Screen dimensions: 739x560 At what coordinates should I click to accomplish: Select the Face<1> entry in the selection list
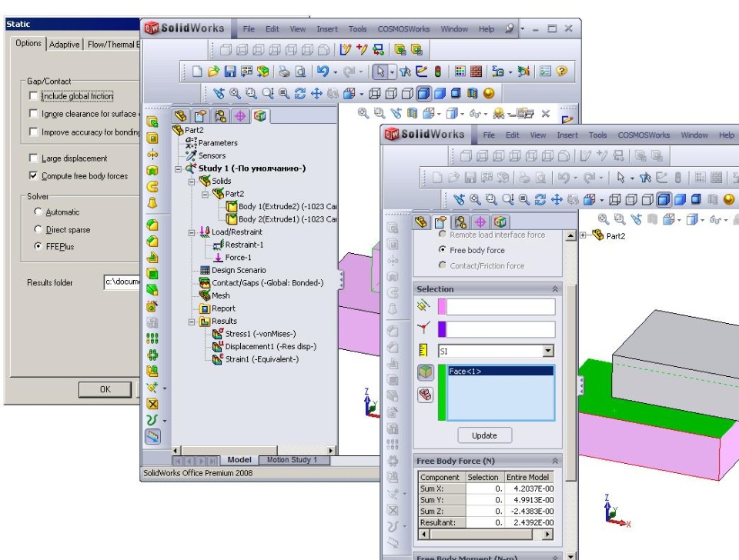click(x=500, y=371)
